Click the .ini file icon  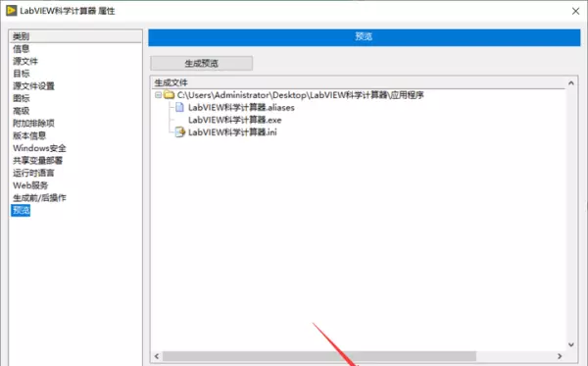(x=180, y=132)
